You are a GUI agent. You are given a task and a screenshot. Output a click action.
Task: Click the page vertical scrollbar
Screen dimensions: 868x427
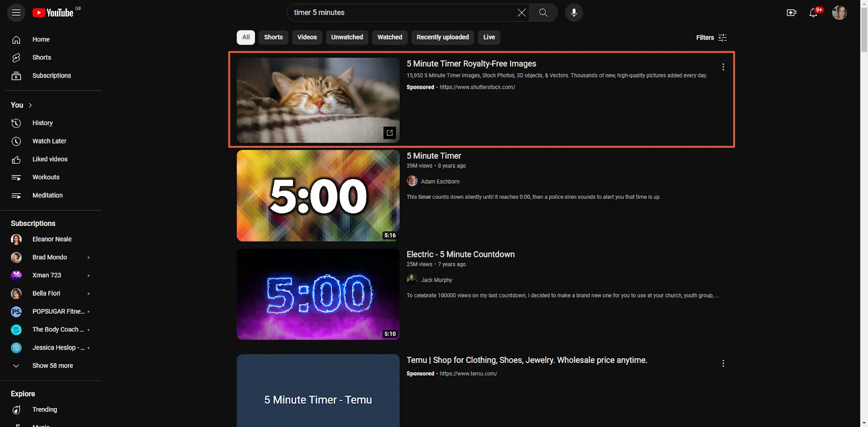864,30
